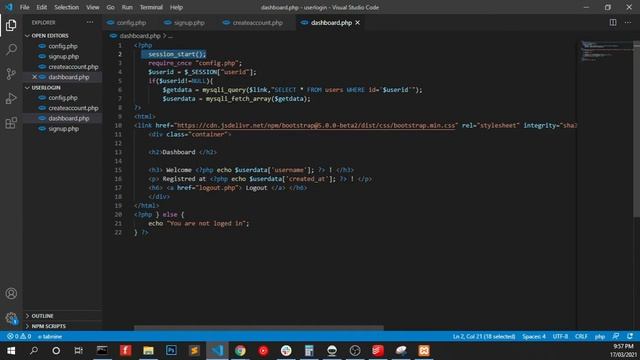This screenshot has height=360, width=640.
Task: Split the editor to the right
Action: [x=613, y=22]
